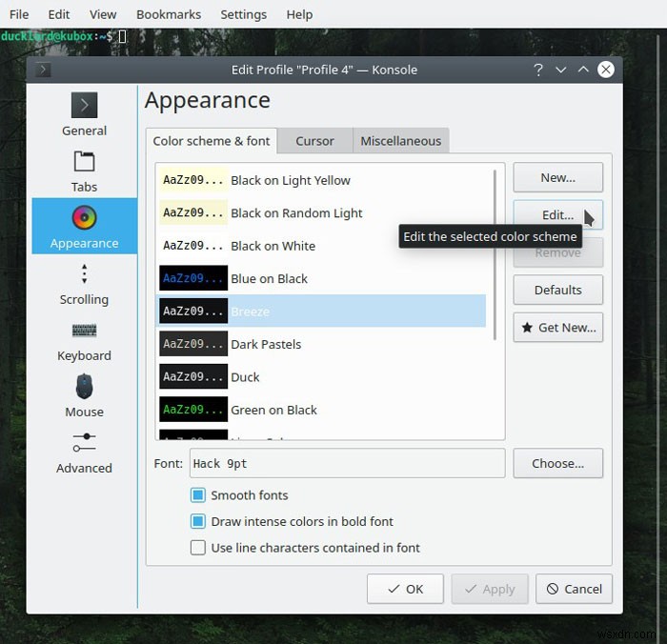Click the Hack 9pt font field
The width and height of the screenshot is (667, 644).
[348, 463]
